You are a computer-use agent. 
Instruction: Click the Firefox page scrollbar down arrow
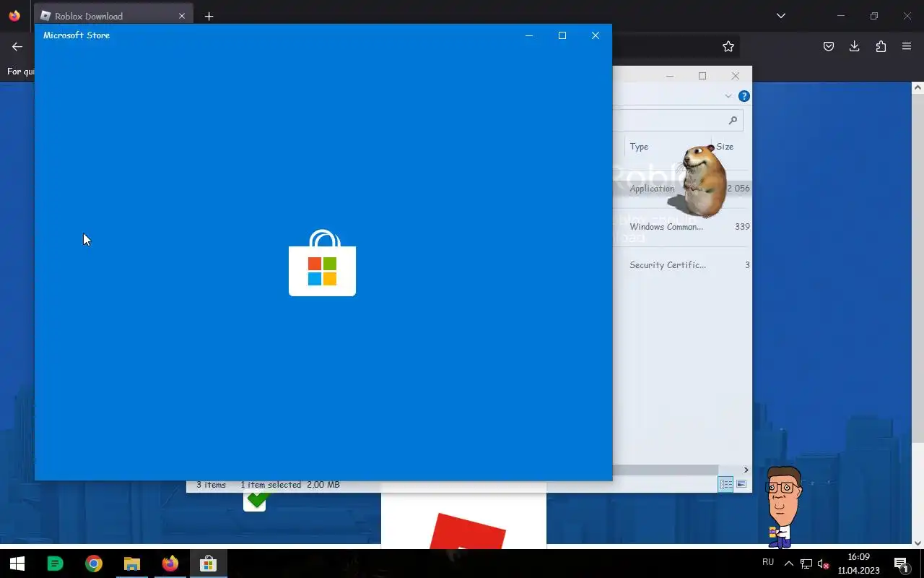pyautogui.click(x=918, y=543)
